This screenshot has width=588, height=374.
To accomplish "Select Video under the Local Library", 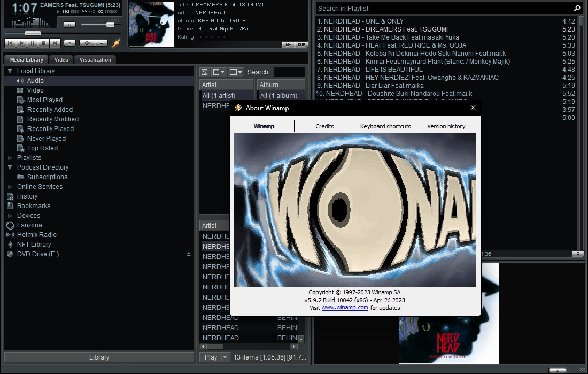I will pyautogui.click(x=35, y=90).
